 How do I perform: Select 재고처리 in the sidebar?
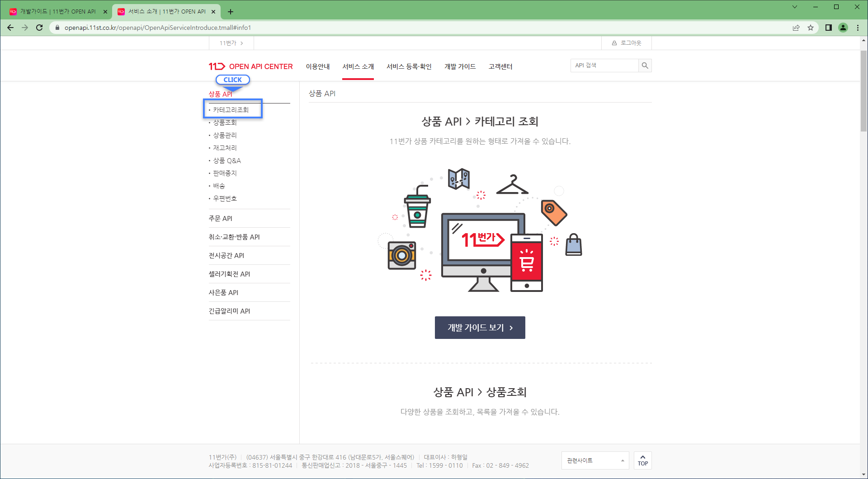[x=225, y=148]
